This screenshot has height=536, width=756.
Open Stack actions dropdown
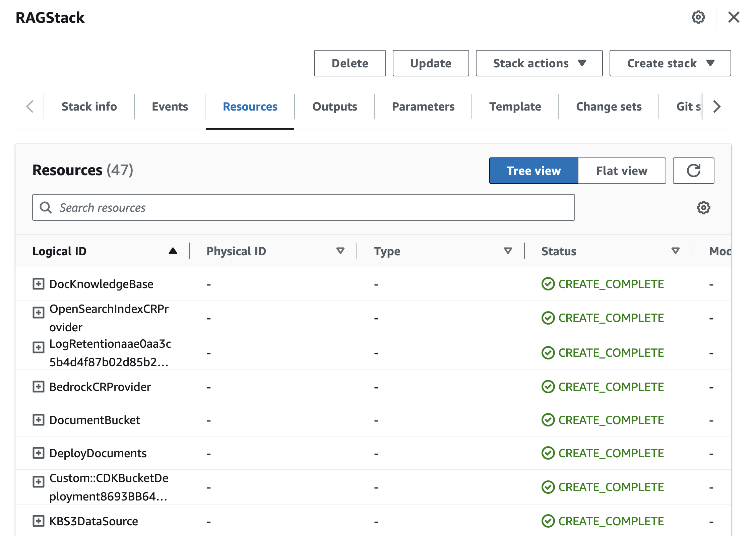(539, 63)
